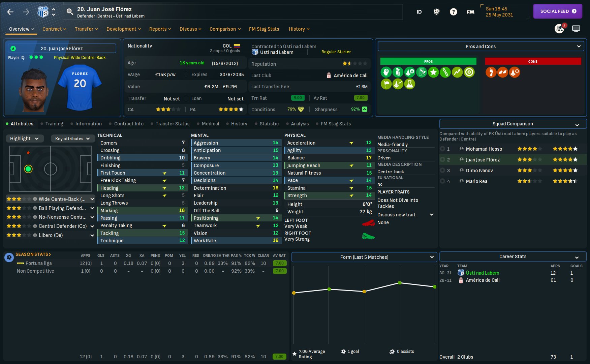Expand the Pros and Cons dropdown
The width and height of the screenshot is (590, 364).
tap(481, 47)
